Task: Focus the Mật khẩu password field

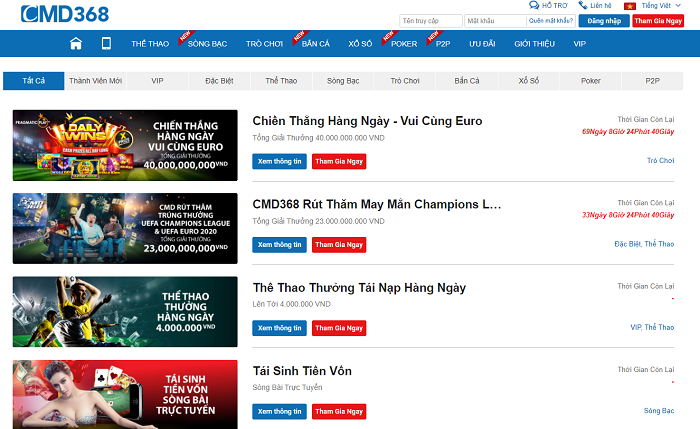Action: pyautogui.click(x=494, y=20)
